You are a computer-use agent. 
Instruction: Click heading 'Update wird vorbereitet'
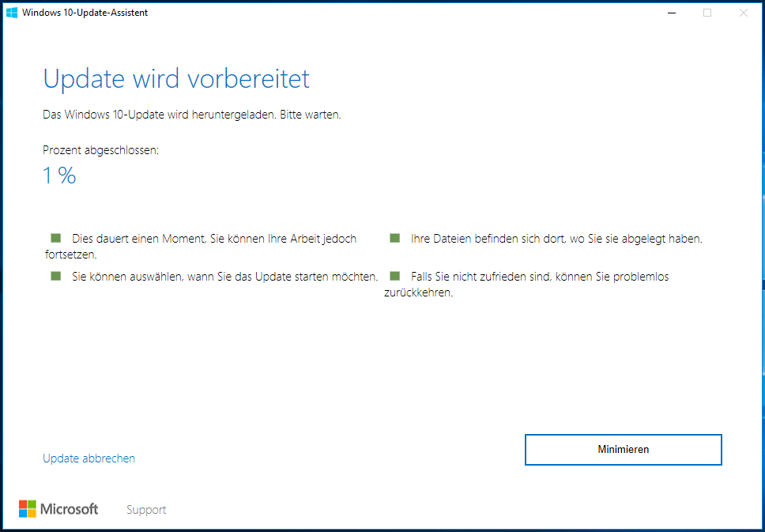(x=176, y=78)
